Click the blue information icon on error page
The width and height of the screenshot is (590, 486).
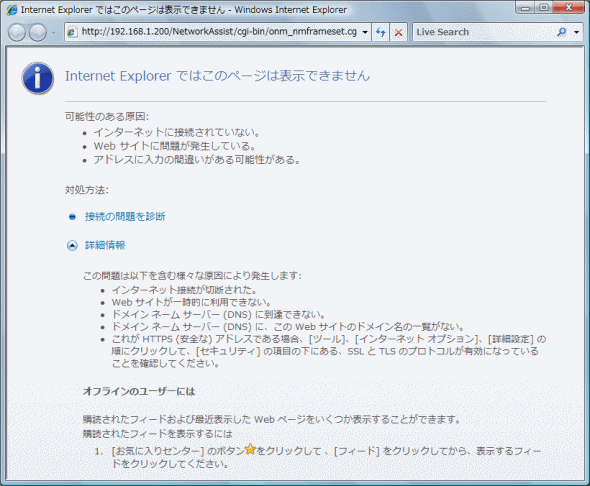point(38,78)
